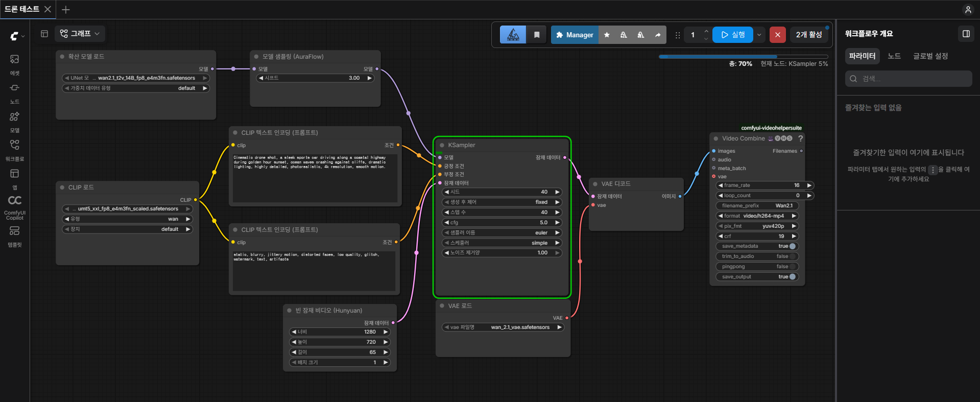The height and width of the screenshot is (402, 980).
Task: Open ComfyUI Copilot panel
Action: pyautogui.click(x=14, y=207)
